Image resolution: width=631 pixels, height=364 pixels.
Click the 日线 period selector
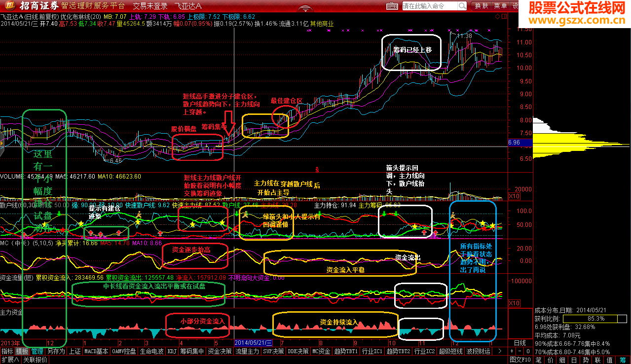click(520, 343)
